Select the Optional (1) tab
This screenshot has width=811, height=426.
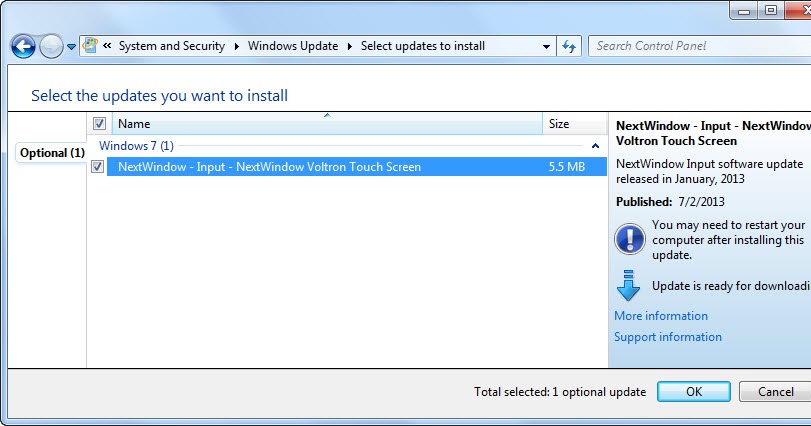coord(52,153)
